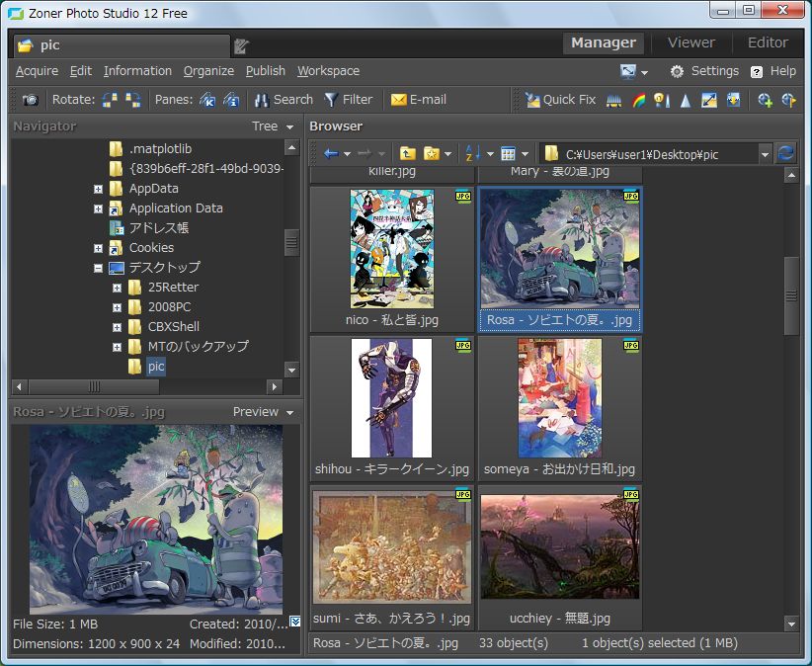The image size is (812, 666).
Task: Open favorites folder dropdown arrow
Action: [447, 154]
